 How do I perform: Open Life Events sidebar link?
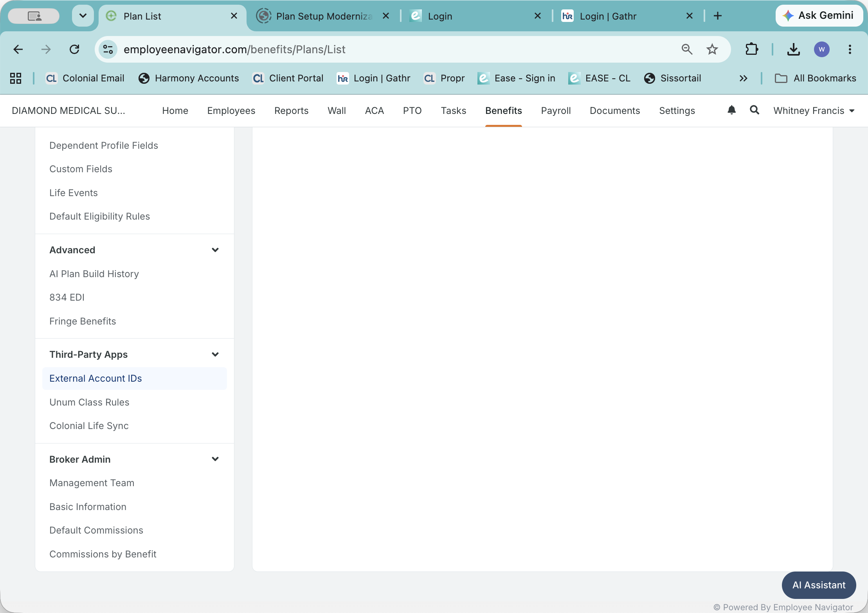73,193
